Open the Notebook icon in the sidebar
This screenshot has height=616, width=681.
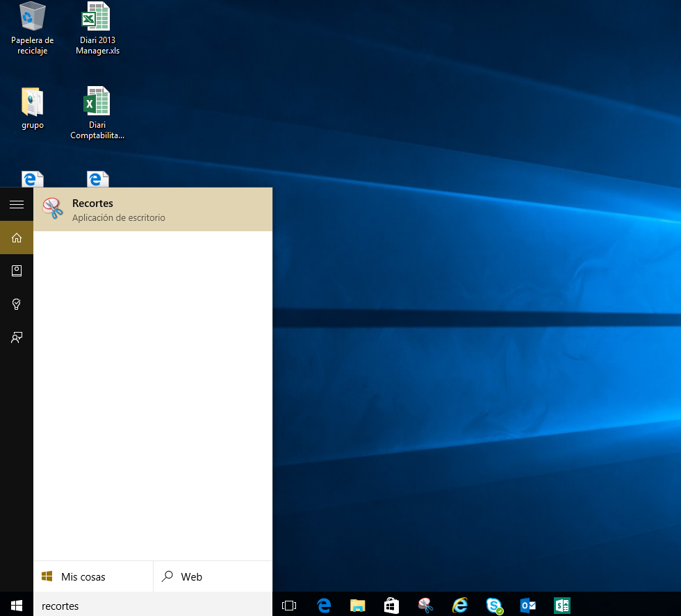tap(17, 271)
